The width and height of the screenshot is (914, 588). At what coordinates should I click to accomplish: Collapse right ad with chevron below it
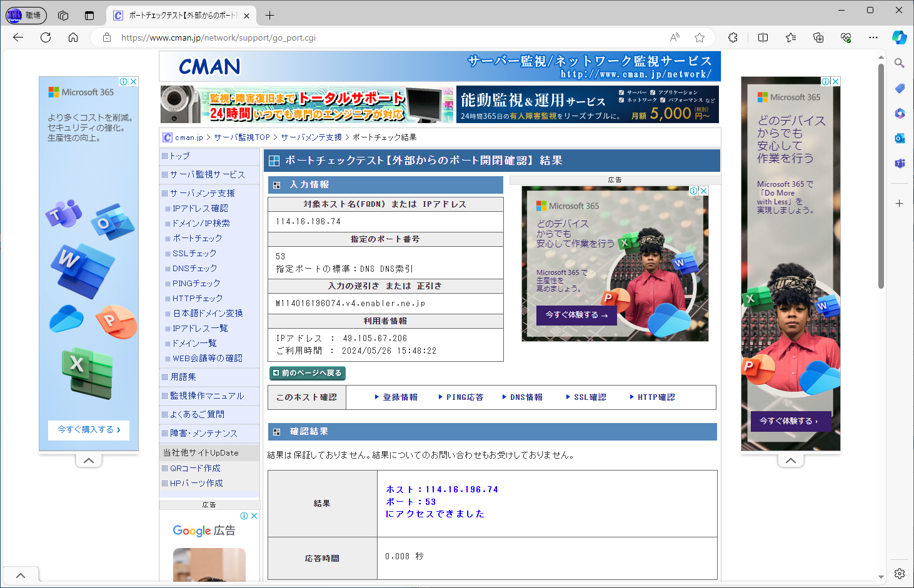point(790,461)
